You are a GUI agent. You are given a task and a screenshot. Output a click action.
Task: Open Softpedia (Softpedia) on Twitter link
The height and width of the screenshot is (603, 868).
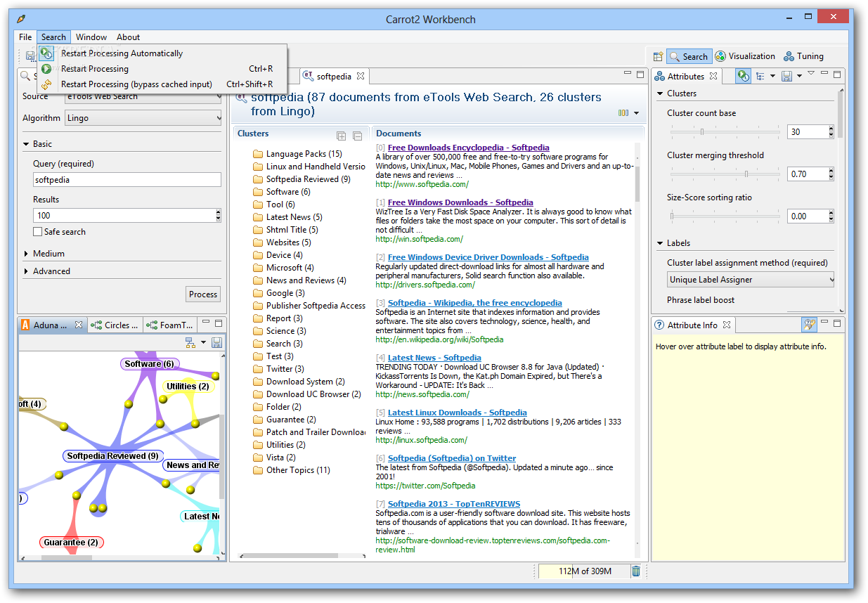[452, 458]
